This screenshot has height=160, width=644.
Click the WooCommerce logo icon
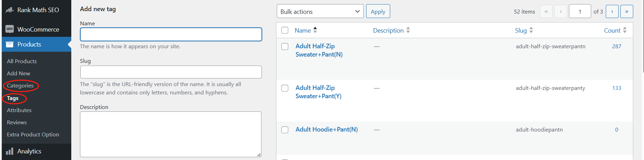(10, 29)
